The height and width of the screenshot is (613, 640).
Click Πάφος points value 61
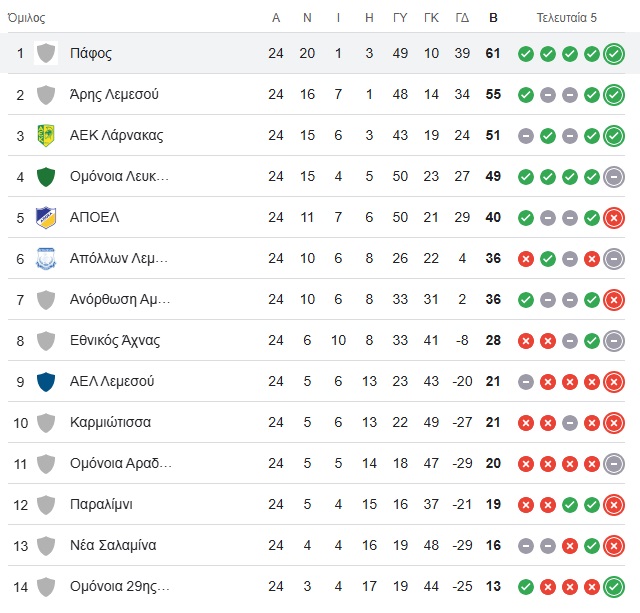[493, 53]
